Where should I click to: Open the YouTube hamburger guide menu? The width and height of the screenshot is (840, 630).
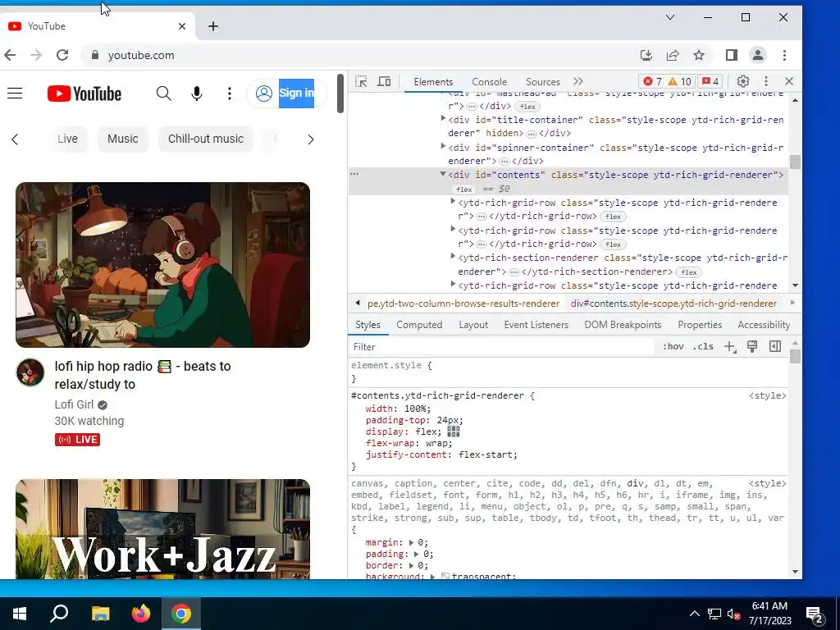pos(15,94)
